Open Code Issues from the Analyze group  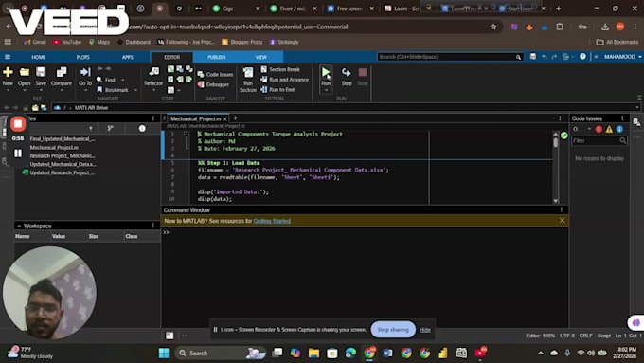point(215,75)
